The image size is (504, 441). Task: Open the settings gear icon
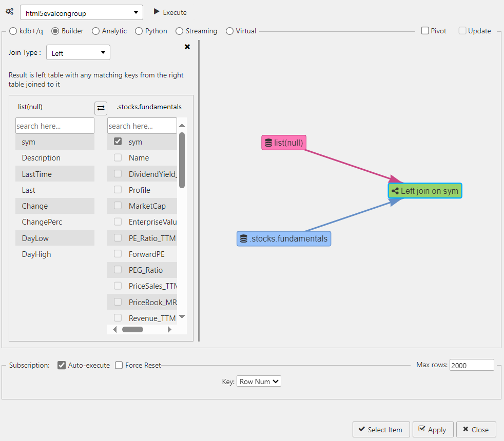point(9,12)
